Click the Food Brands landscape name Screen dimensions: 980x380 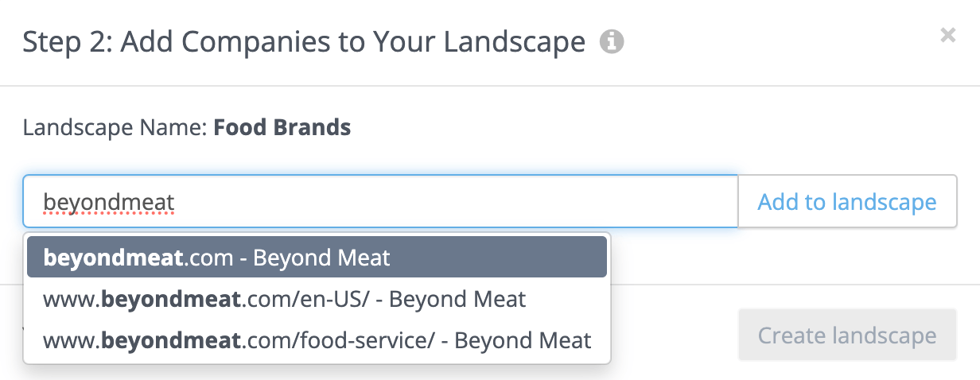click(x=282, y=127)
